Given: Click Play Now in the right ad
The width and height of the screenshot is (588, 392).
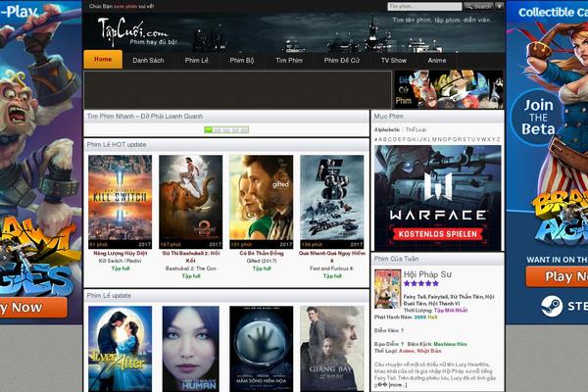Looking at the screenshot, I should (557, 276).
